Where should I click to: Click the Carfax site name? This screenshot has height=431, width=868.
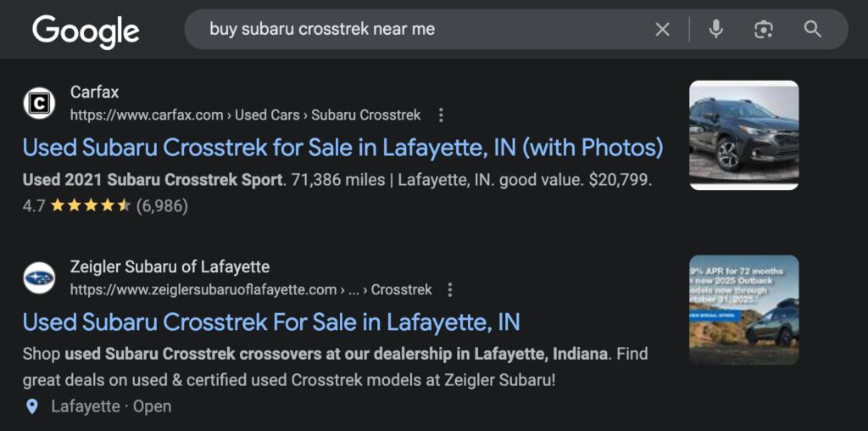tap(94, 92)
